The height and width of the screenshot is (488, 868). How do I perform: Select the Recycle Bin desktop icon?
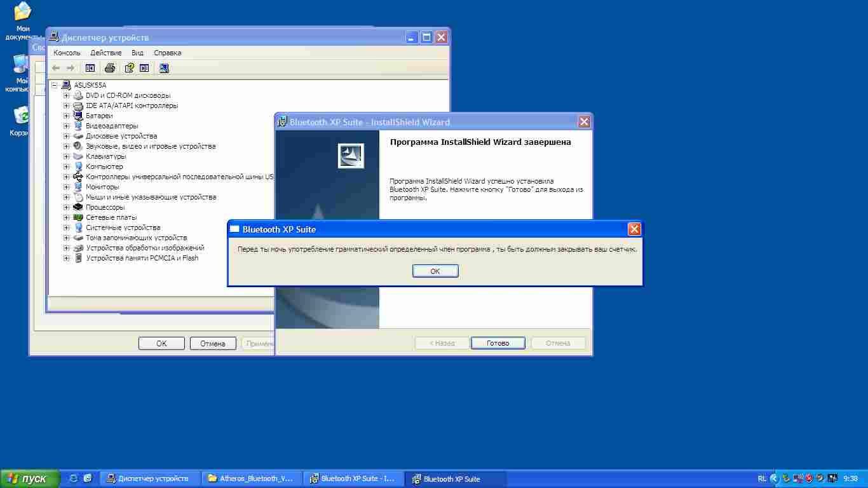click(x=22, y=116)
